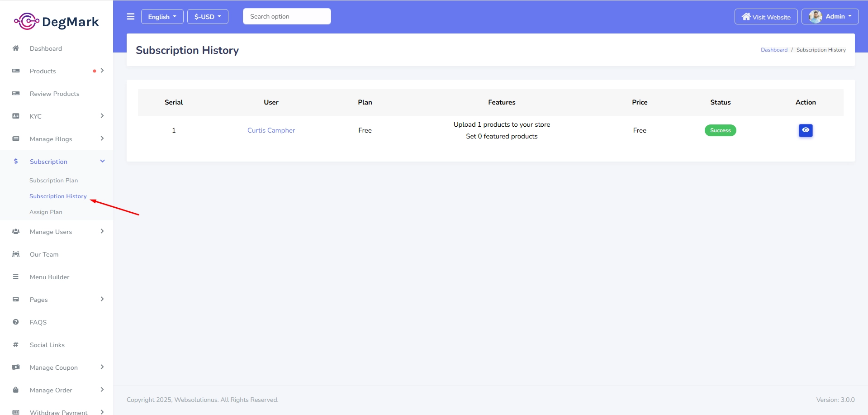Click the Our Team icon
Screen dimensions: 868x415
[16, 254]
